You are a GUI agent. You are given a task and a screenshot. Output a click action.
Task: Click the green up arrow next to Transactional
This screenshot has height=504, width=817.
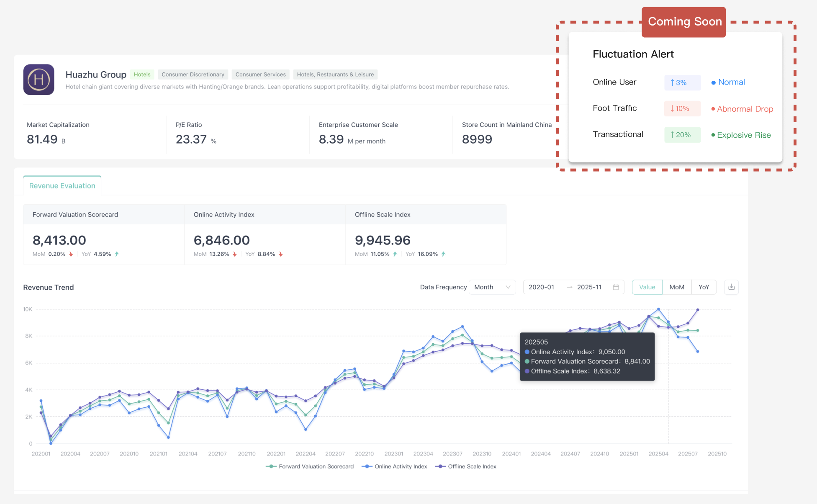point(673,135)
